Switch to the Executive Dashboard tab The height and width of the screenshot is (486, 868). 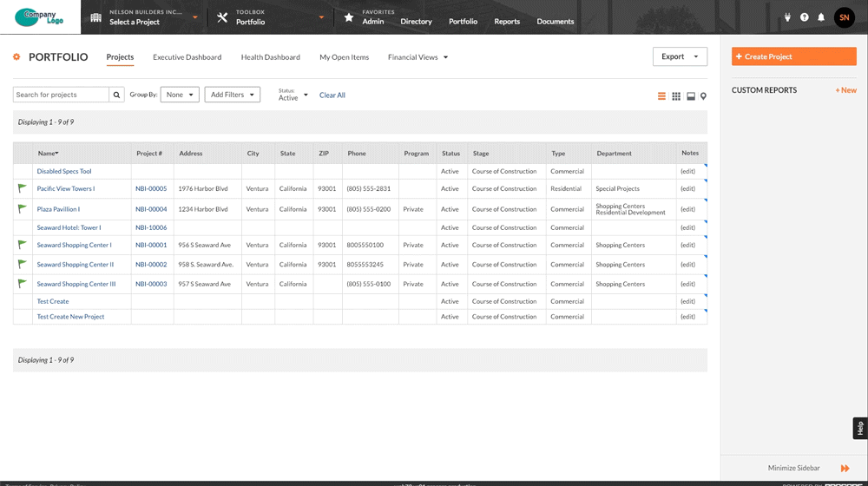click(x=187, y=57)
